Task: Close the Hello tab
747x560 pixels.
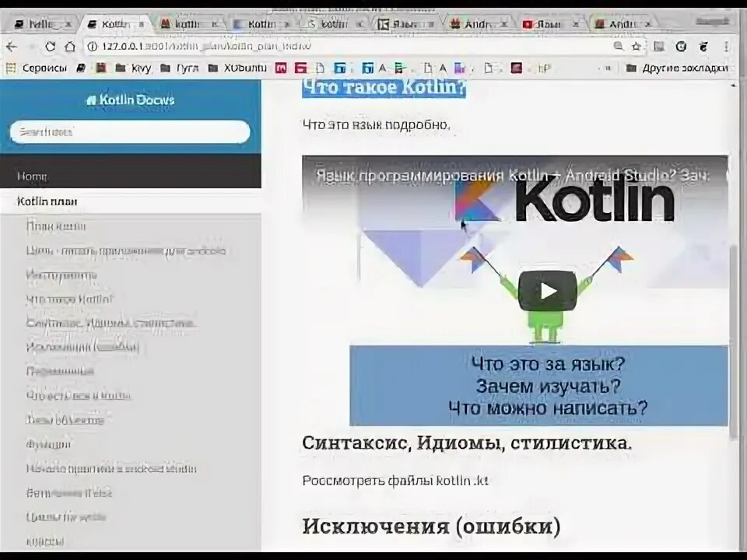Action: pyautogui.click(x=68, y=24)
